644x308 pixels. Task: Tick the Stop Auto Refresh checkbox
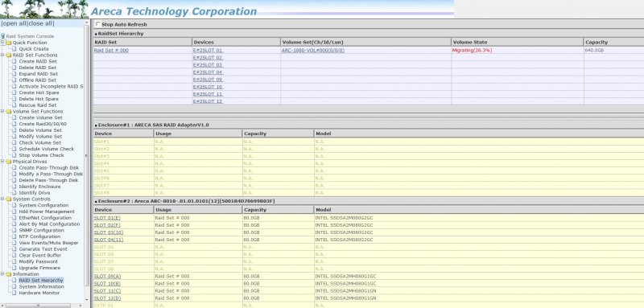[98, 24]
